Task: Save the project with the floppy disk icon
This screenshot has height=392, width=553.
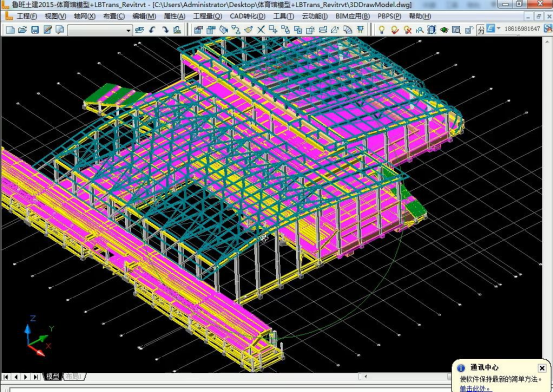Action: pos(35,30)
